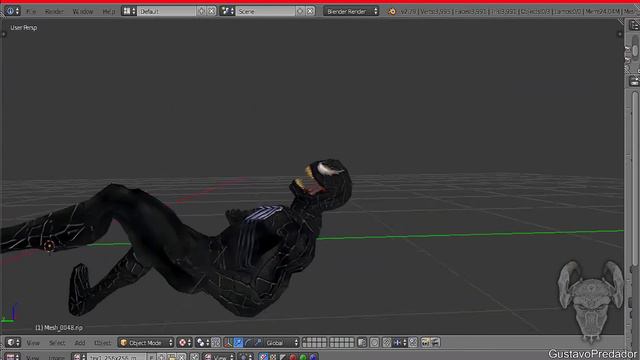Open the 3D viewport Select menu
640x360 pixels.
[57, 343]
